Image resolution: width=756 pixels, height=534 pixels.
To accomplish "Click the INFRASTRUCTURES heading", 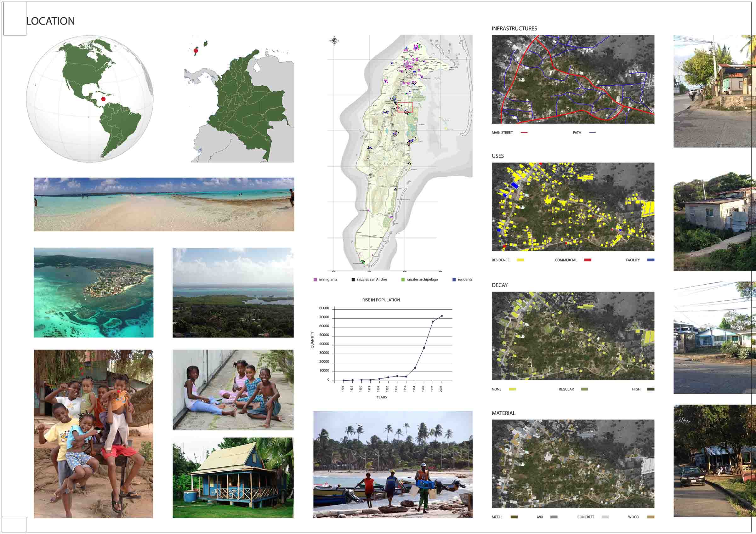I will tap(514, 29).
